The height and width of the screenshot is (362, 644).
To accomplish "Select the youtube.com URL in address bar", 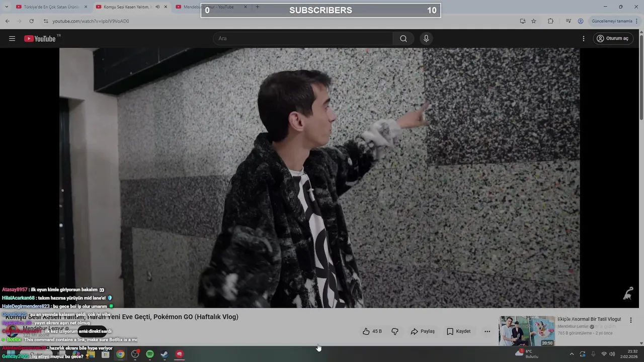I will coord(91,21).
